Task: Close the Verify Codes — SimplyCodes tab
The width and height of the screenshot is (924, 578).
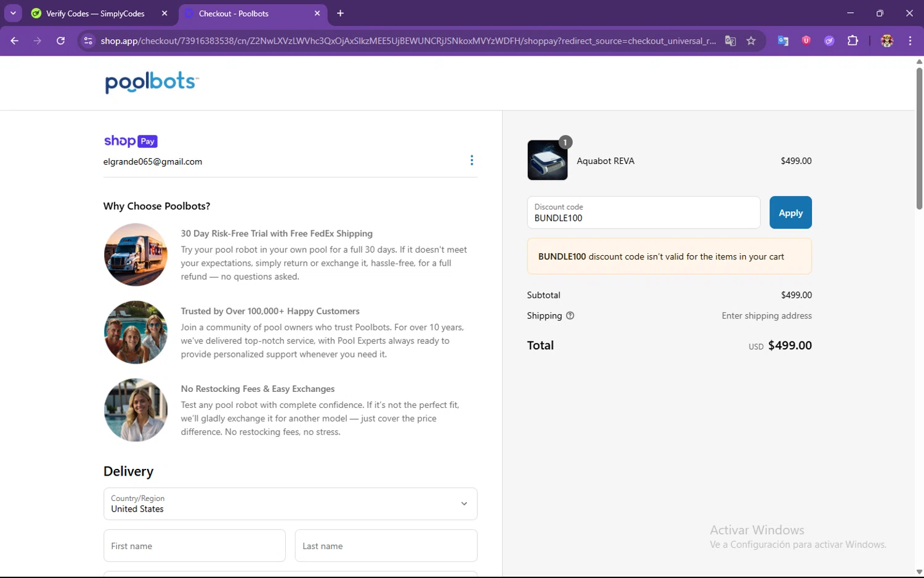Action: [x=164, y=14]
